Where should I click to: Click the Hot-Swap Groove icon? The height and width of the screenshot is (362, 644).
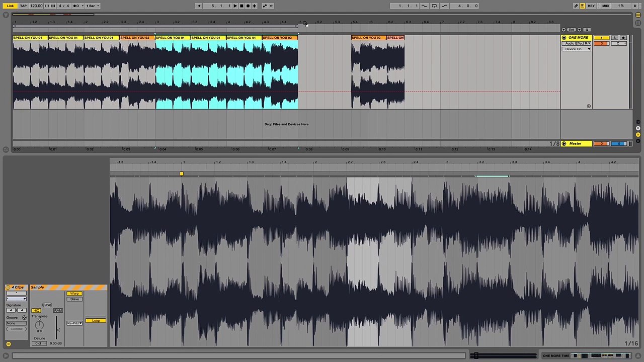24,318
